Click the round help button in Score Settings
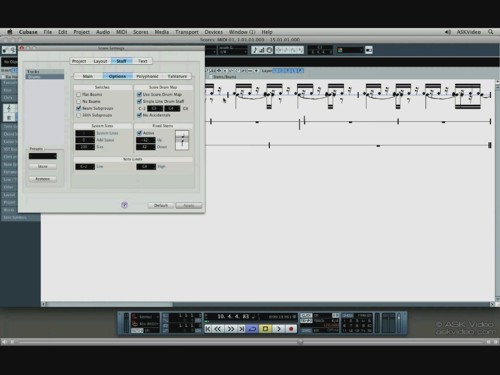 124,205
